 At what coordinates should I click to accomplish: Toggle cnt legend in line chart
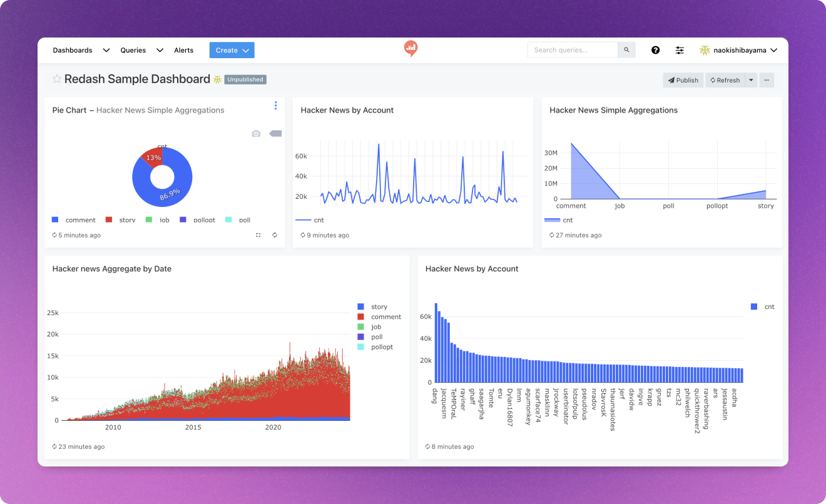point(310,220)
